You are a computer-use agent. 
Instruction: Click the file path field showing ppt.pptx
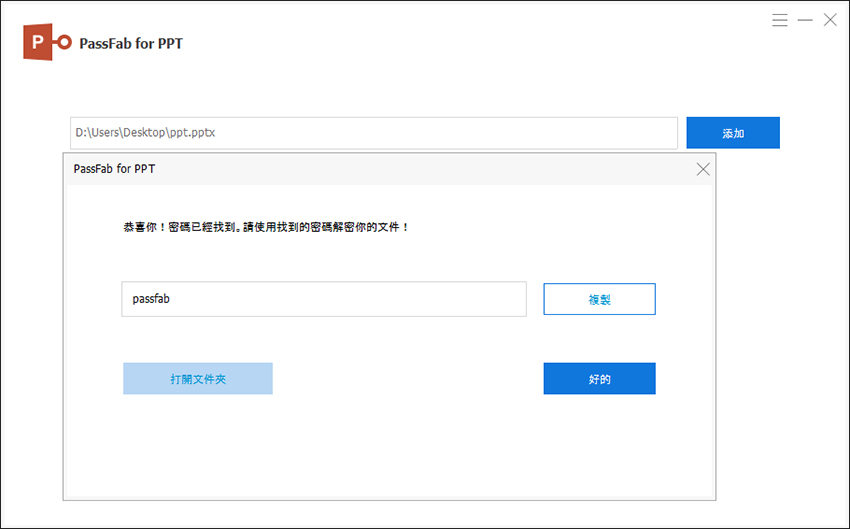374,133
